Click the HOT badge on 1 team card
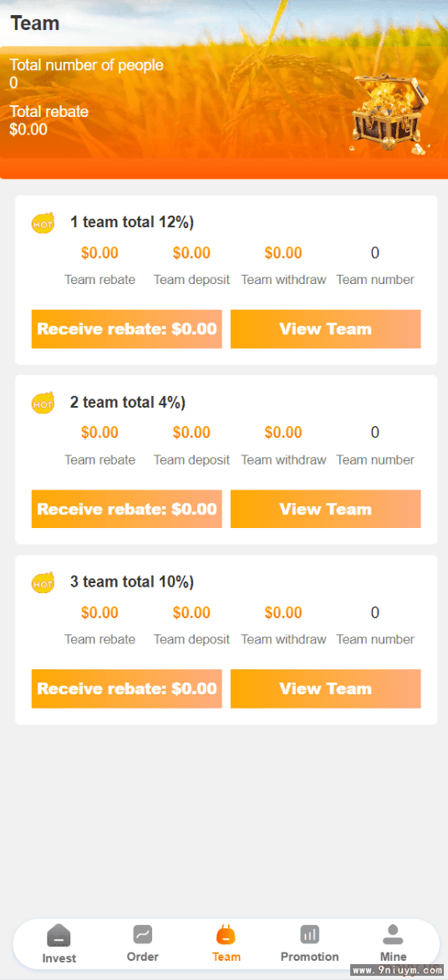 pos(43,222)
